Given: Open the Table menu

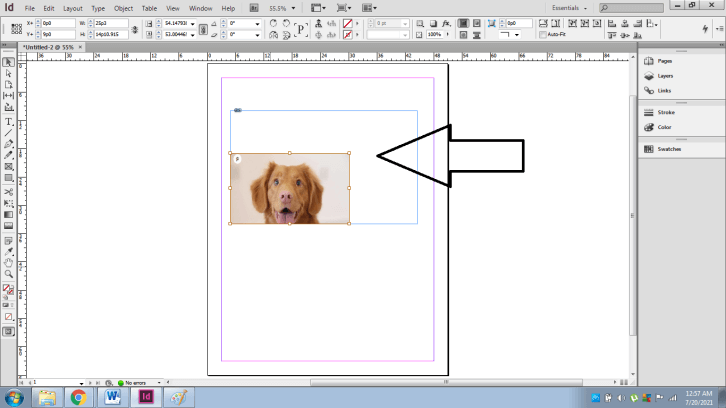Looking at the screenshot, I should click(x=149, y=8).
